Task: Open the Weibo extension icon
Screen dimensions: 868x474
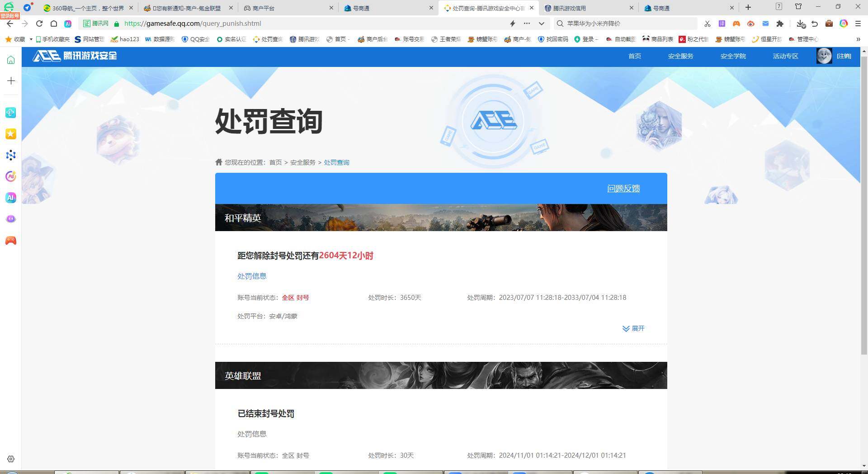Action: [751, 24]
